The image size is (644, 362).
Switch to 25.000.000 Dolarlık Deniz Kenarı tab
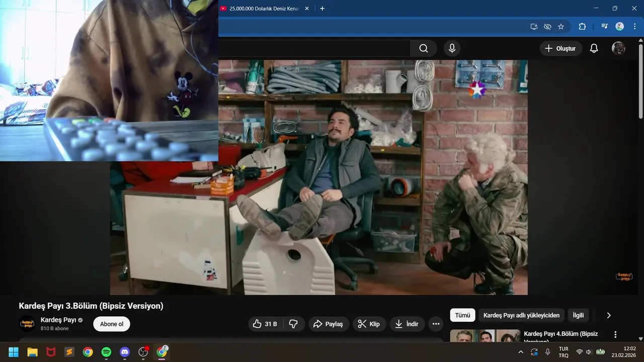click(x=264, y=9)
